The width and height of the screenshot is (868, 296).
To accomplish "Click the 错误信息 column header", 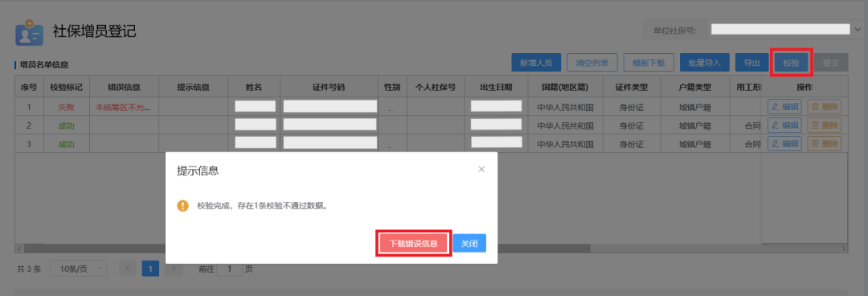I will (x=124, y=87).
